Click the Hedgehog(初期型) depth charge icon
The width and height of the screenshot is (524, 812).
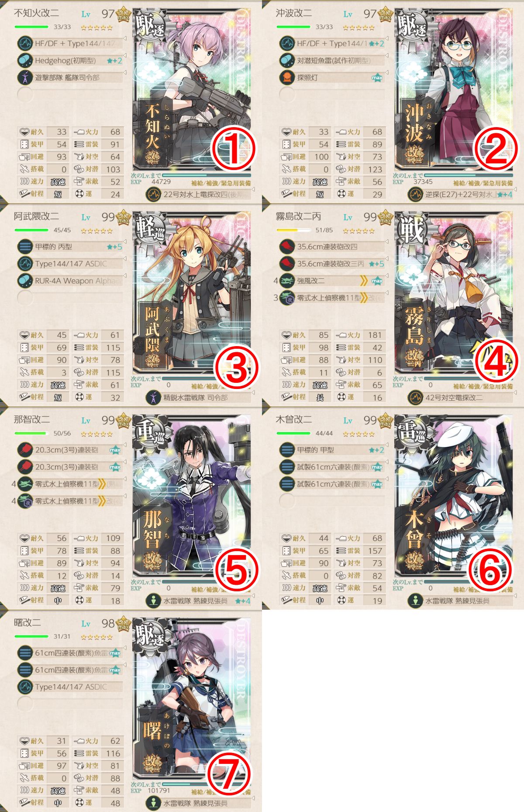pyautogui.click(x=25, y=60)
